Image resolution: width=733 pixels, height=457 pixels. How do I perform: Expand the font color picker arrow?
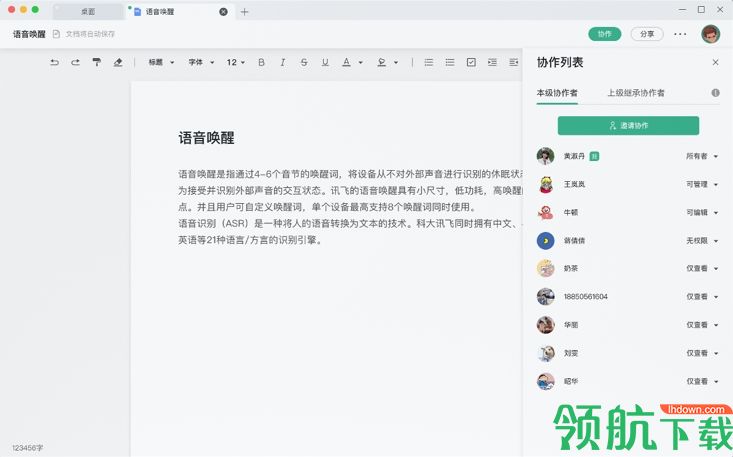[x=360, y=62]
